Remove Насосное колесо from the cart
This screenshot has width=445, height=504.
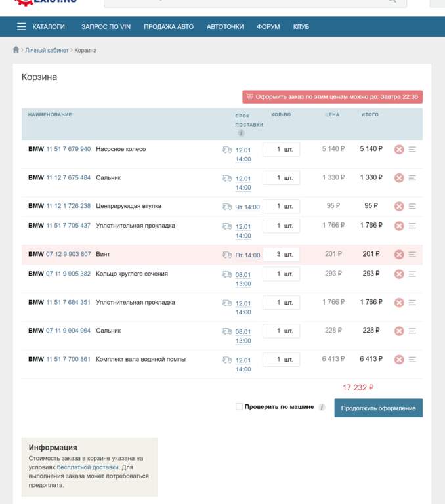coord(398,150)
